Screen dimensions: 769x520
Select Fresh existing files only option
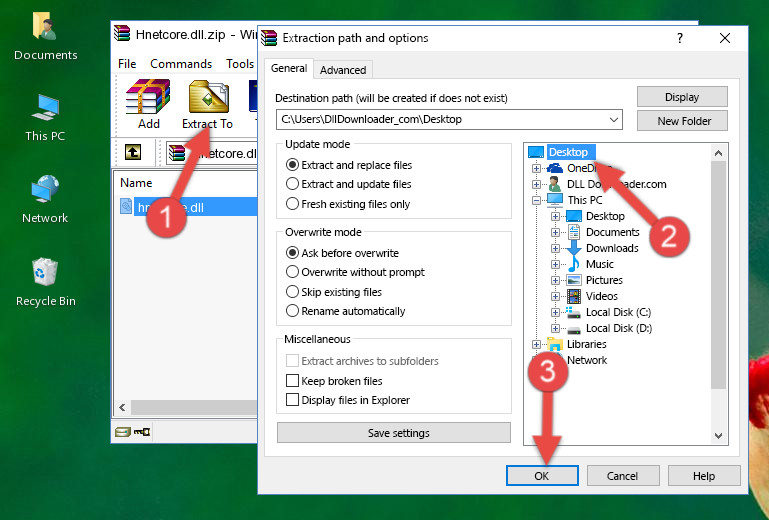(292, 204)
